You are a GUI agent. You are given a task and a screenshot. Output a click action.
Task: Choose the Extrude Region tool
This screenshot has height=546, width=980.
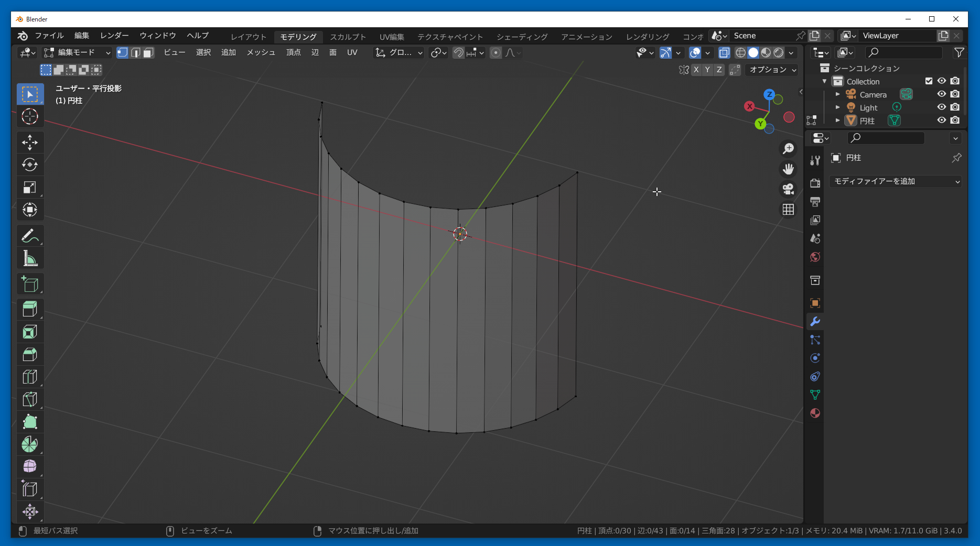(30, 309)
